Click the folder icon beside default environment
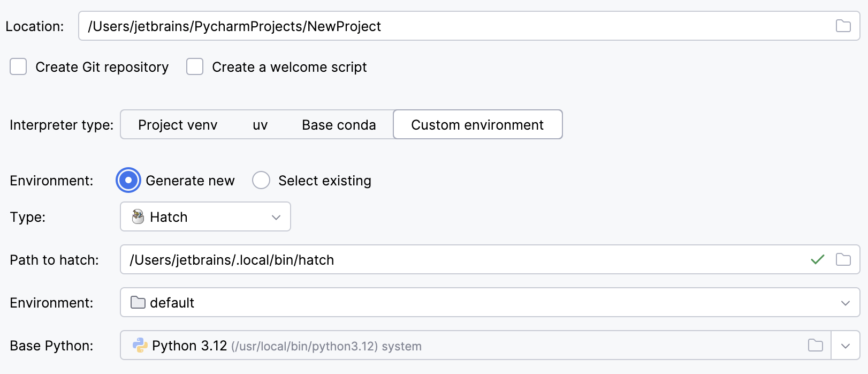This screenshot has width=868, height=374. tap(138, 302)
